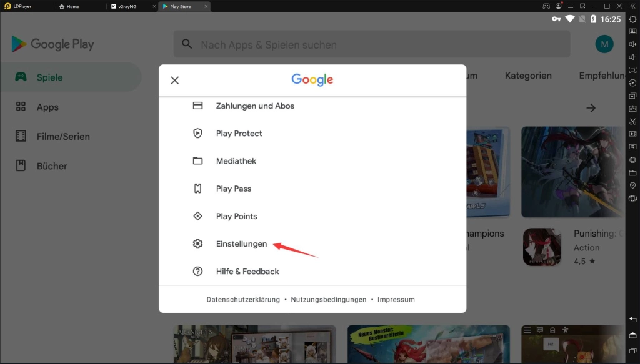Click the Play Protect shield icon
The width and height of the screenshot is (640, 364).
point(197,133)
